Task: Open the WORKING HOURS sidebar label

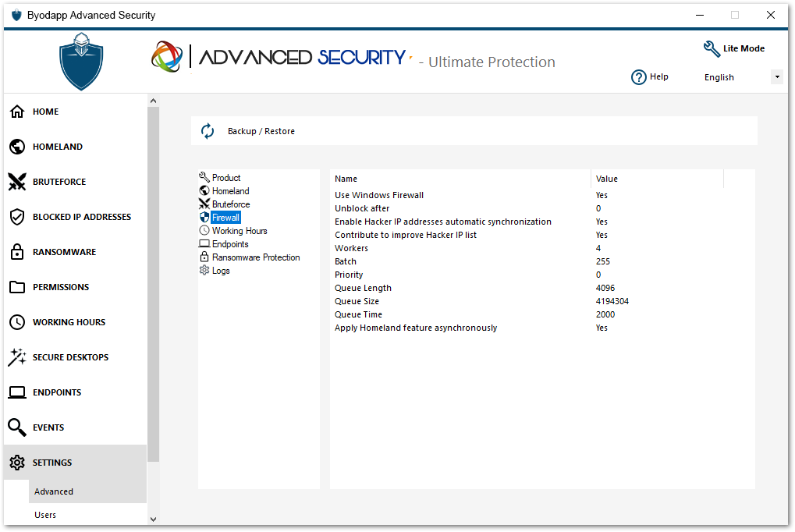Action: tap(69, 322)
